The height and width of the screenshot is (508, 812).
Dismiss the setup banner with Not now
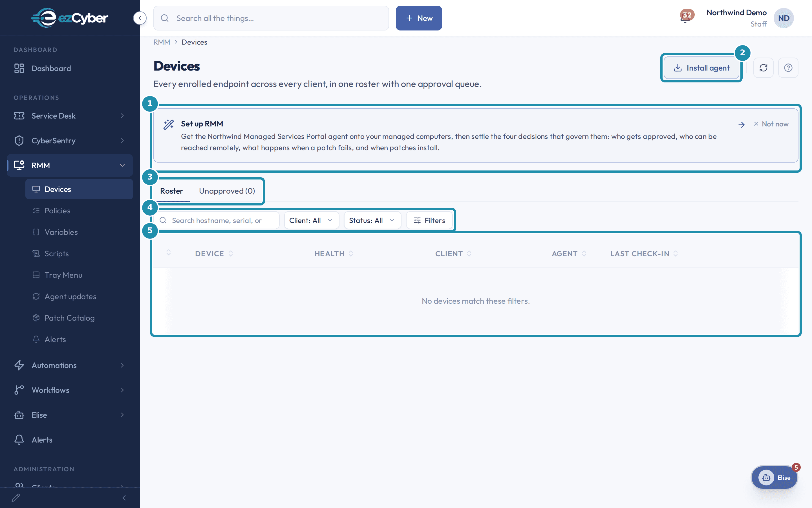coord(771,124)
